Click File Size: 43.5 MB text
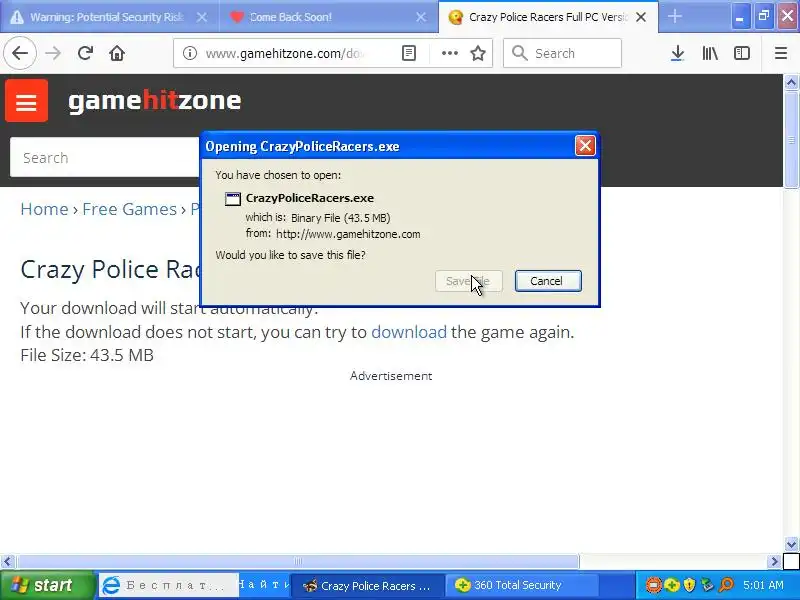 pos(87,355)
